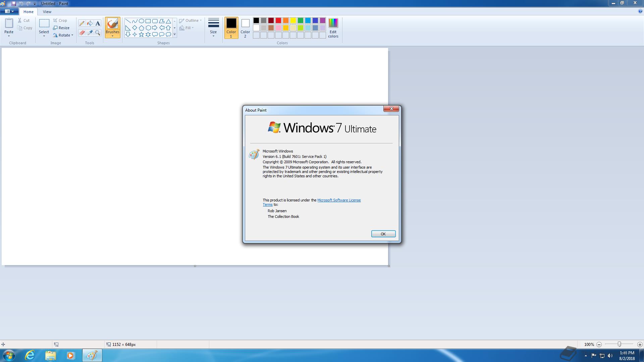Choose the Right triangle shape
This screenshot has height=362, width=644.
(128, 27)
